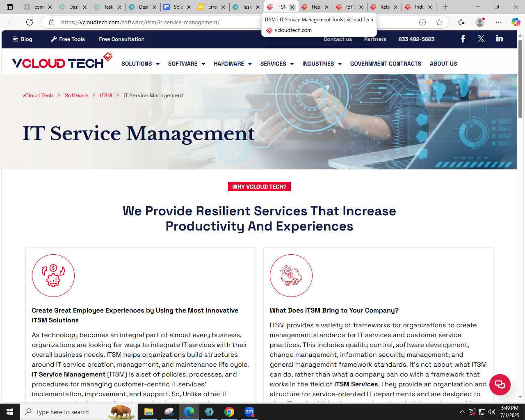Show hidden system tray icons
The width and height of the screenshot is (525, 420).
pos(462,412)
